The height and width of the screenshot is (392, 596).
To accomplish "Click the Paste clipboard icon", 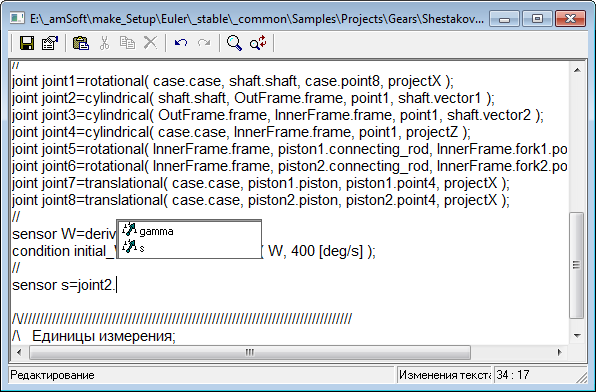I will [81, 43].
